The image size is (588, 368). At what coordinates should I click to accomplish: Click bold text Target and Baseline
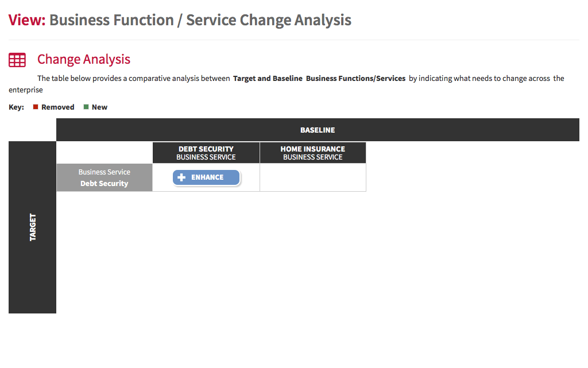(268, 78)
